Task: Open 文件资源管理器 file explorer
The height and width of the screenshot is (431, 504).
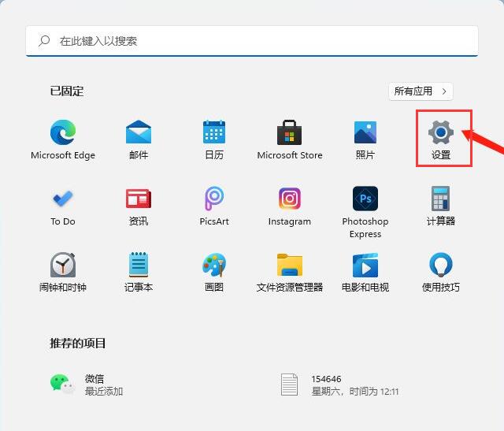Action: tap(290, 272)
